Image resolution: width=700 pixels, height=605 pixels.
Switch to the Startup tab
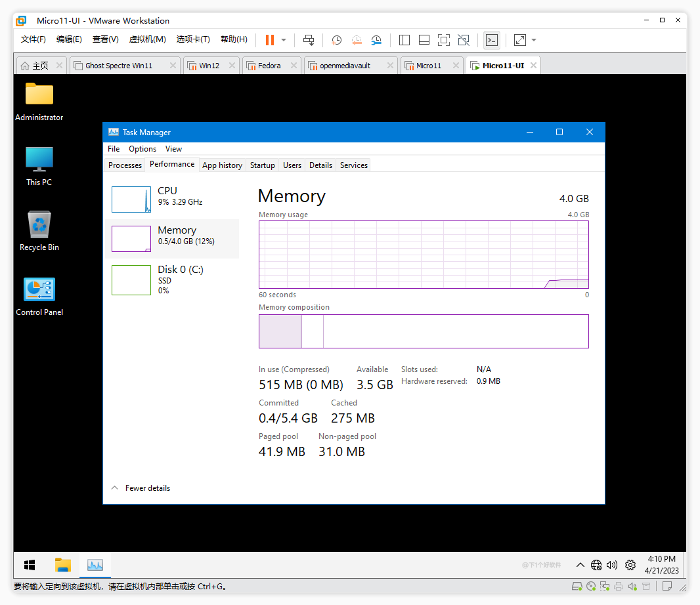(x=262, y=165)
